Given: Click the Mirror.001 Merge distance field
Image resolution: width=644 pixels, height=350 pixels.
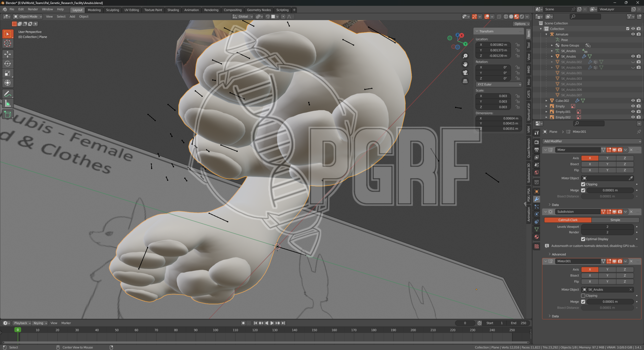Looking at the screenshot, I should [610, 302].
